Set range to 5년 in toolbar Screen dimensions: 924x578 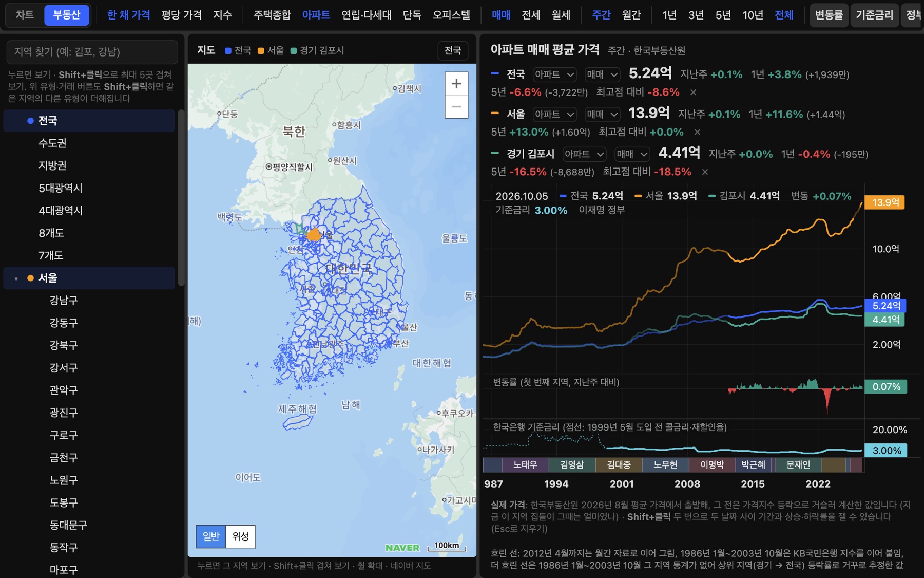click(723, 15)
